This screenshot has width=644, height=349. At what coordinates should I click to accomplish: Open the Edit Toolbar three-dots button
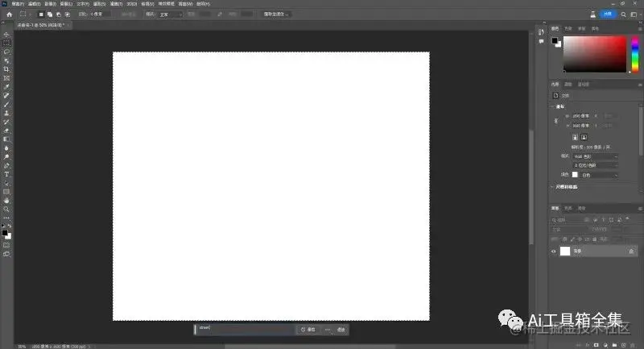coord(6,218)
